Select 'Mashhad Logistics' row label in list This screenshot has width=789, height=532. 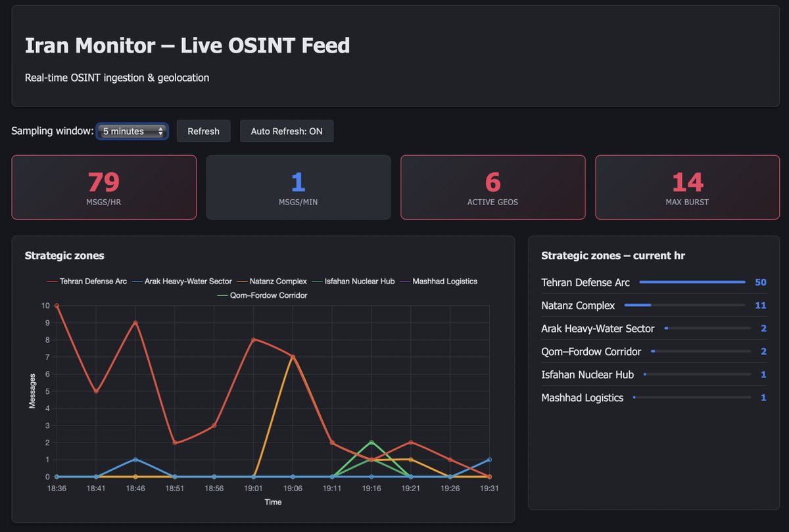click(582, 397)
